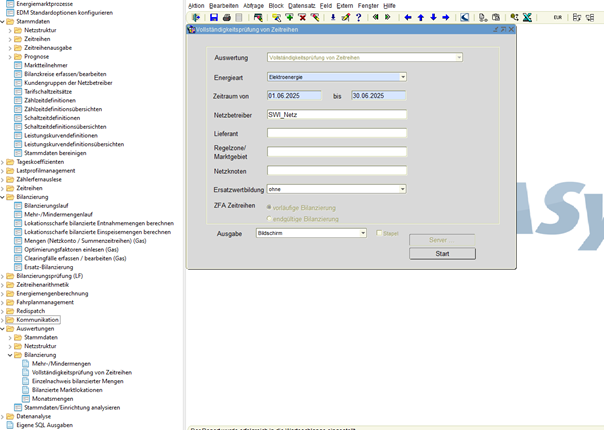Select endgültige Bilanzierung radio button
Image resolution: width=604 pixels, height=430 pixels.
point(269,218)
